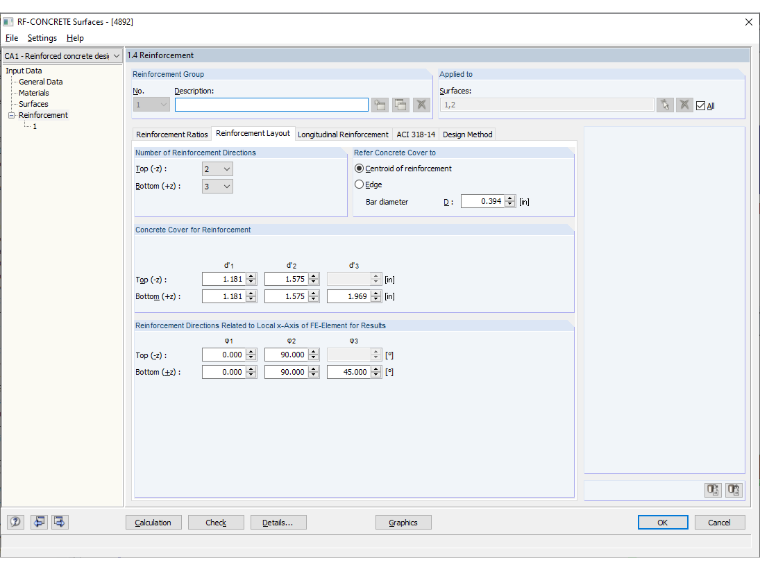Uncheck the All surfaces checkbox
Viewport: 760px width, 570px height.
(x=700, y=106)
